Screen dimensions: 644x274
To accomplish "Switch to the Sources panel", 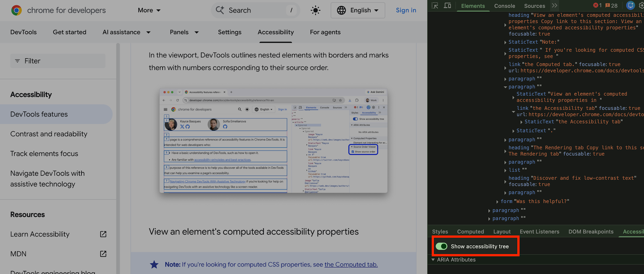I will point(535,6).
